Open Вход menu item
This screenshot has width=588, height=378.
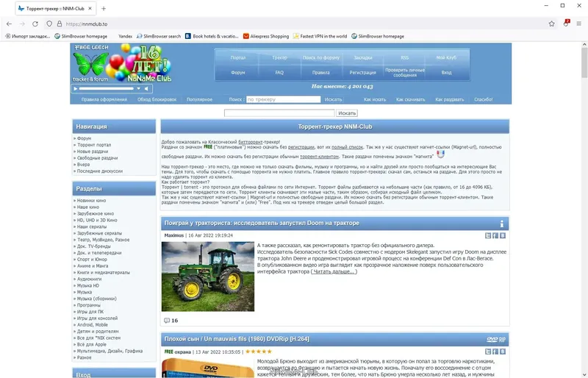446,73
